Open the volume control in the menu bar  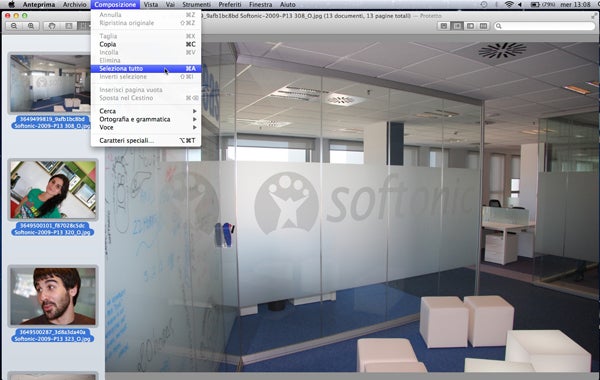(520, 5)
